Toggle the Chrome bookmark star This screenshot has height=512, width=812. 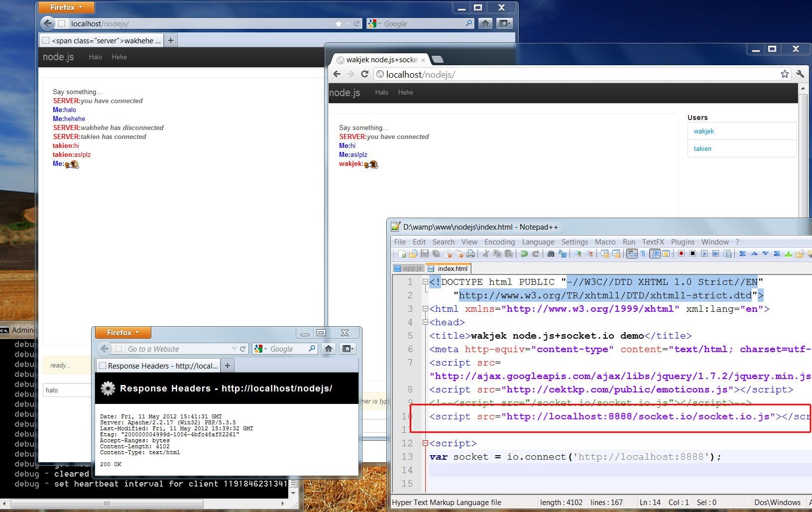click(785, 74)
